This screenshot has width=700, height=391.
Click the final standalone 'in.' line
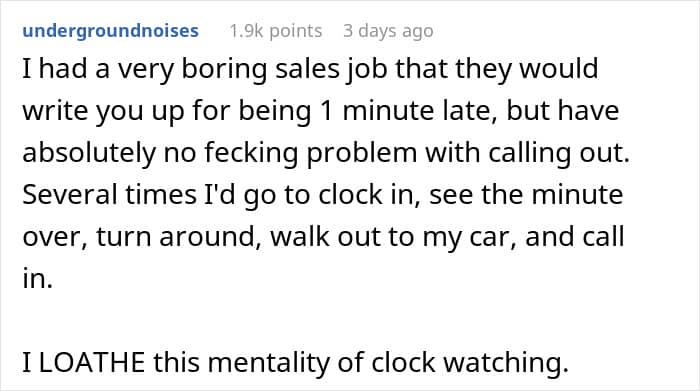[38, 279]
